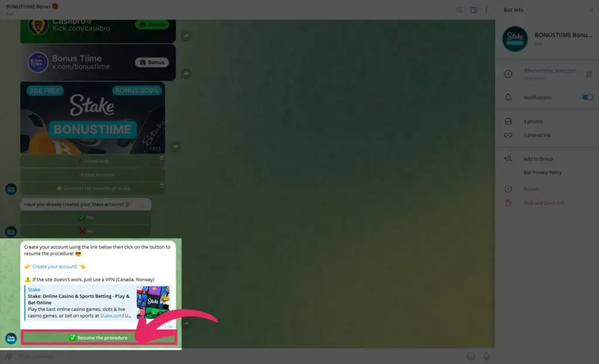Click the bot avatar in Bot Info
Image resolution: width=599 pixels, height=364 pixels.
coord(515,39)
